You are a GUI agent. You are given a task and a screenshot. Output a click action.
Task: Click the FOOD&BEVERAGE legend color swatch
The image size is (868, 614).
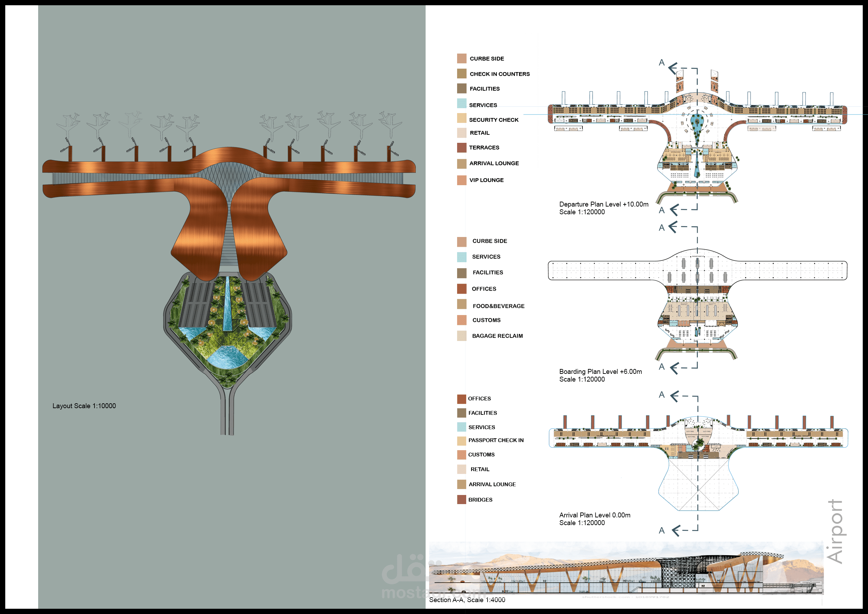(461, 304)
